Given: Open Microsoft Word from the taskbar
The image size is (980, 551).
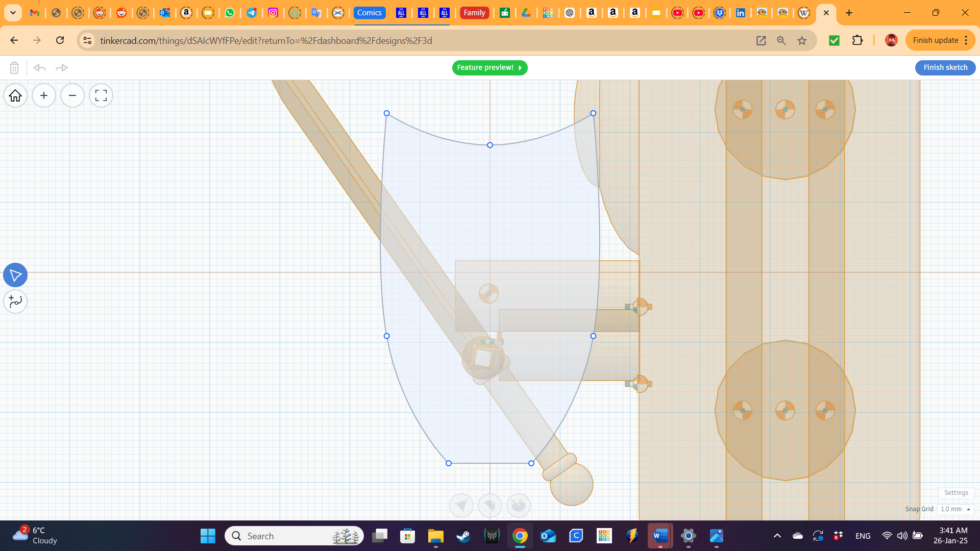Looking at the screenshot, I should (659, 536).
